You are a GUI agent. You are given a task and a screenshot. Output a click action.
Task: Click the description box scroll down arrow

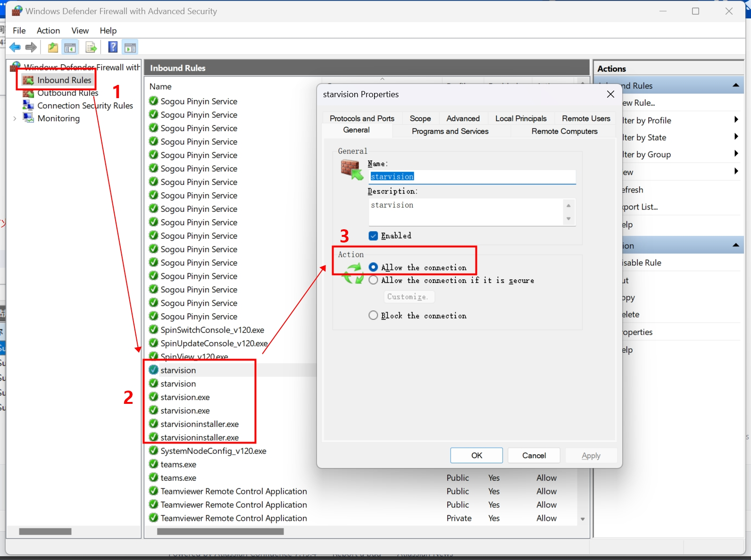pyautogui.click(x=568, y=219)
